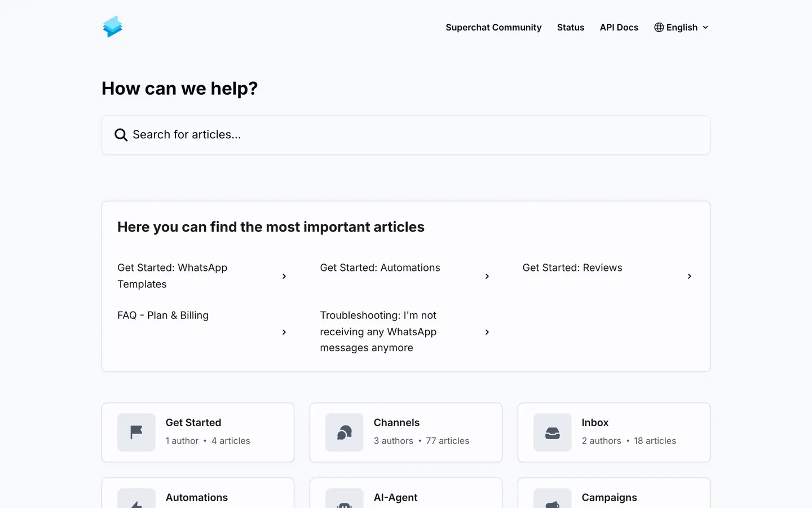The width and height of the screenshot is (812, 508).
Task: Click 'Here you can find the most important articles' heading
Action: (271, 227)
